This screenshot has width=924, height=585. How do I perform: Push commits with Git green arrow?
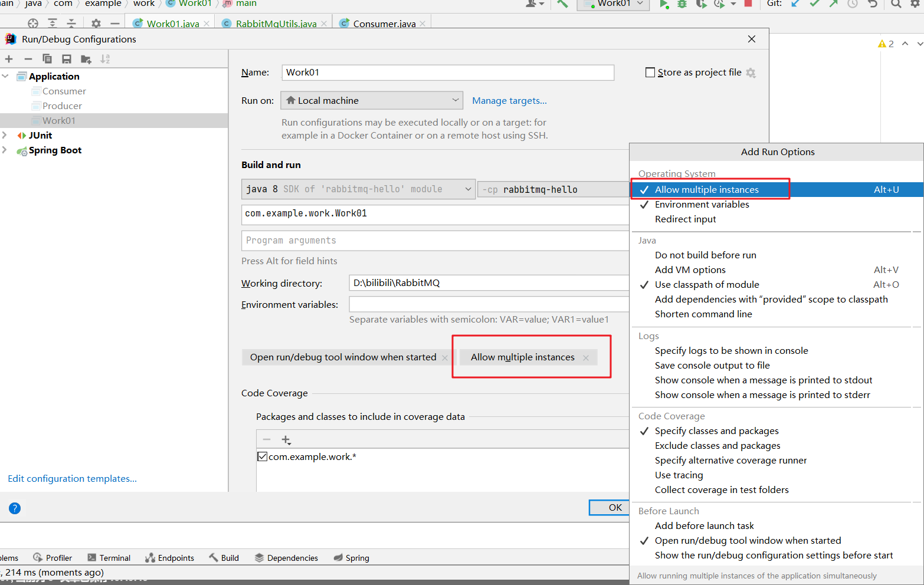833,4
